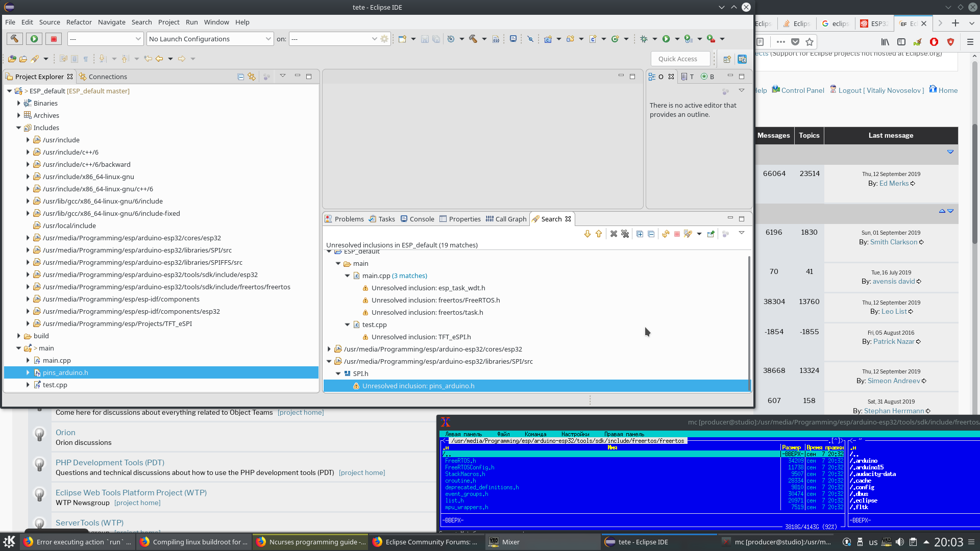Pin the Search view
980x551 pixels.
(710, 234)
